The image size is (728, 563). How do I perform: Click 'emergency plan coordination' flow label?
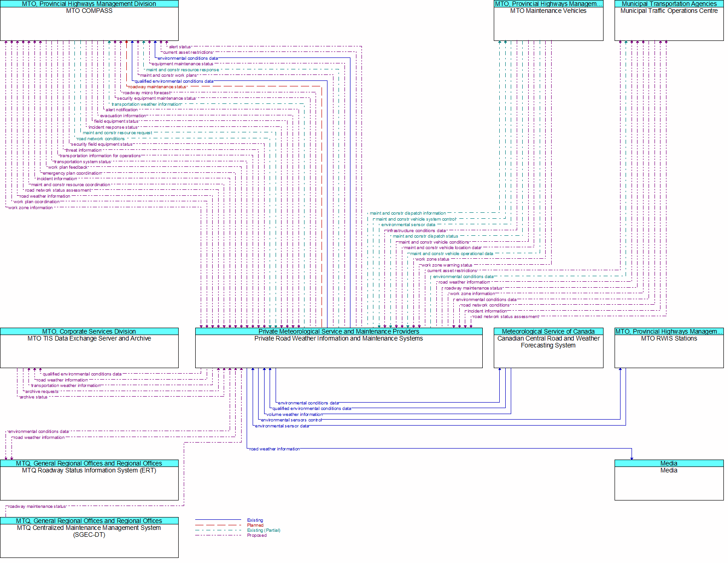click(x=72, y=173)
